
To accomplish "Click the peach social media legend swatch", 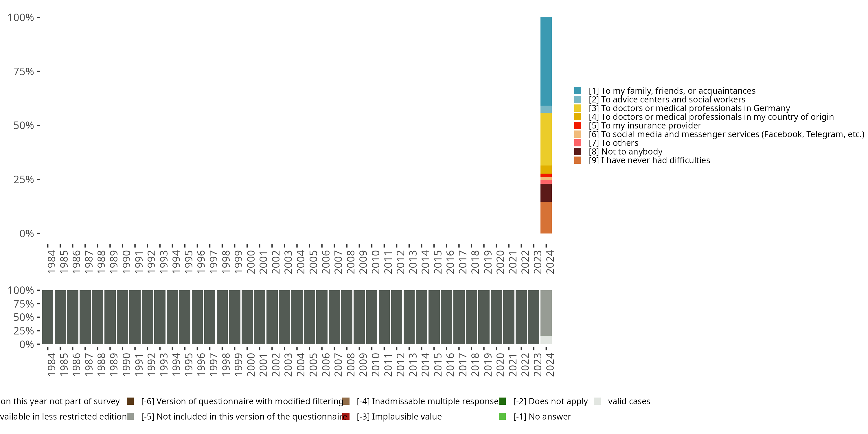I will point(578,134).
